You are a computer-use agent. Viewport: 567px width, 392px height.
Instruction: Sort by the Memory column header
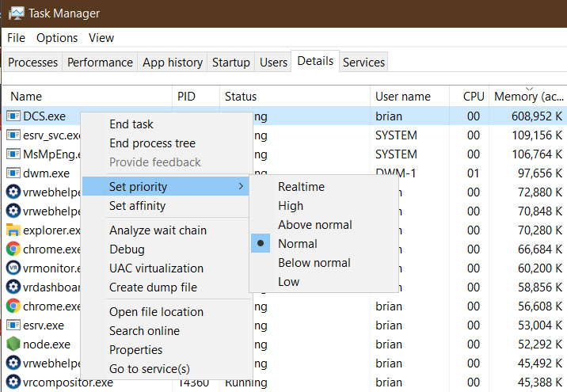point(528,96)
